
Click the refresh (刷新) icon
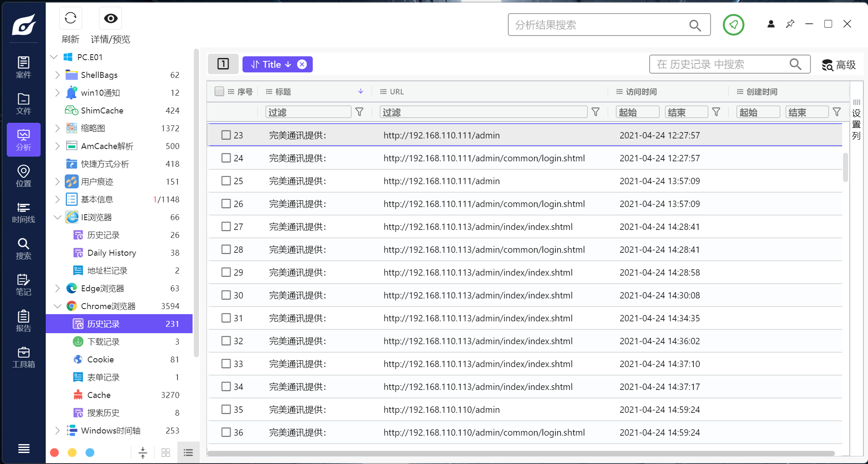coord(70,18)
